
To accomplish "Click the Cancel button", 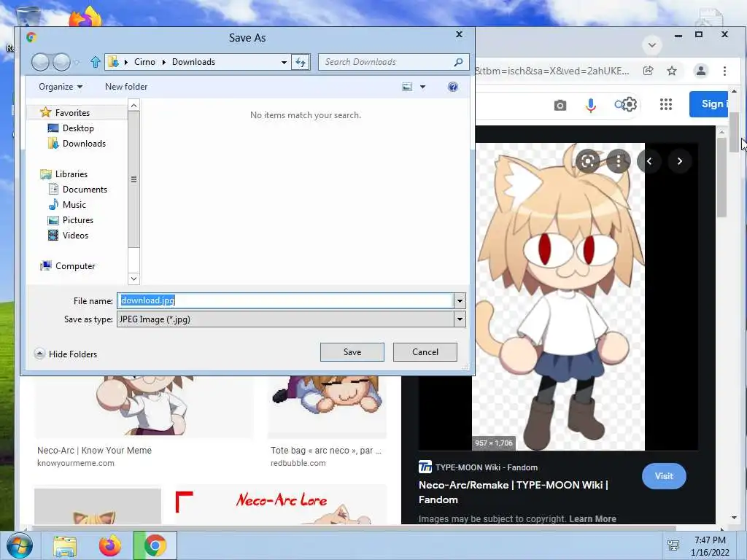I will point(425,352).
